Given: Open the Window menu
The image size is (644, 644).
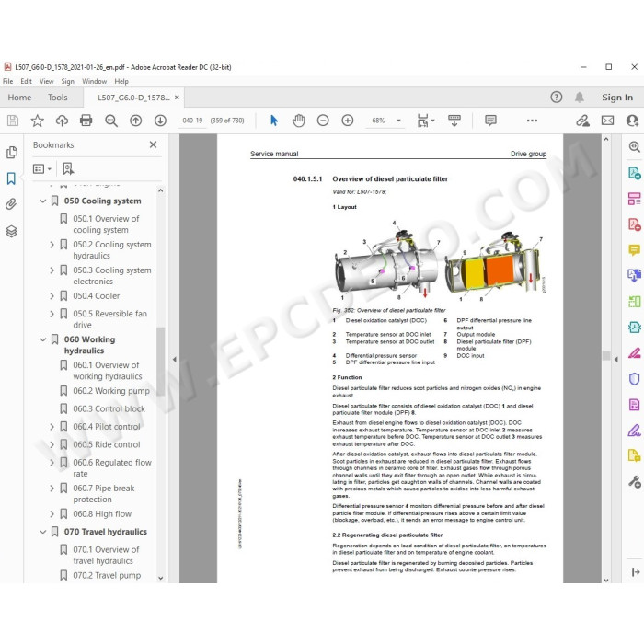Looking at the screenshot, I should 95,81.
